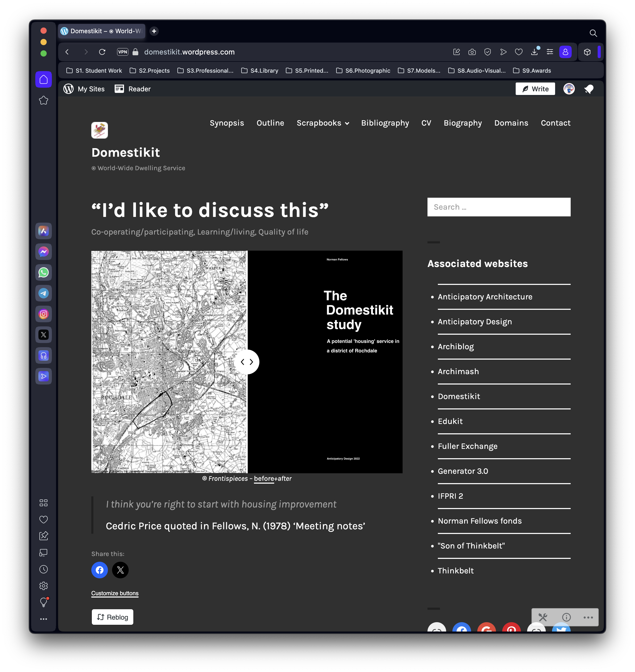This screenshot has height=672, width=635.
Task: Open the sidebar lightbulb tips icon
Action: 44,602
